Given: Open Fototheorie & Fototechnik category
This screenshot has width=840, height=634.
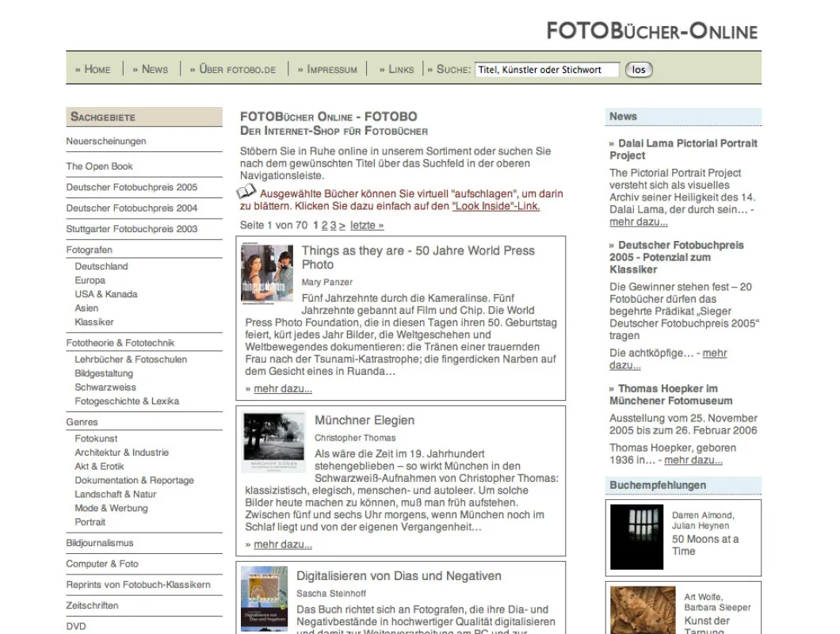Looking at the screenshot, I should point(120,343).
